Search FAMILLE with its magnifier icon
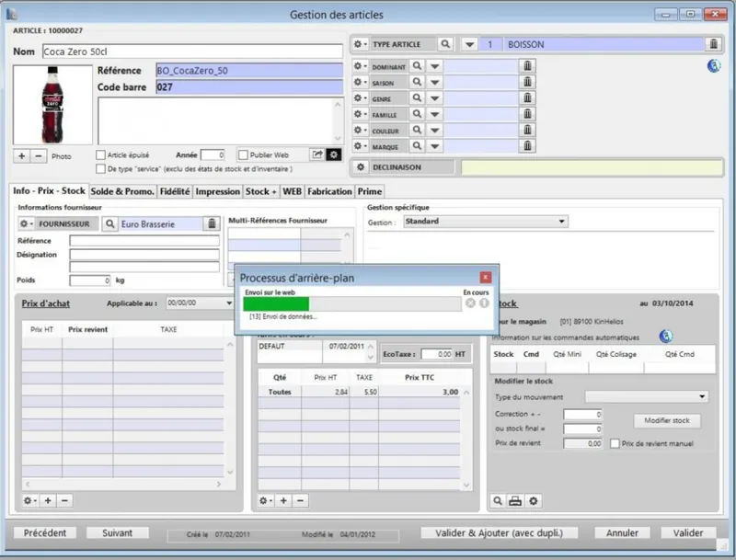Image resolution: width=736 pixels, height=560 pixels. [x=417, y=114]
